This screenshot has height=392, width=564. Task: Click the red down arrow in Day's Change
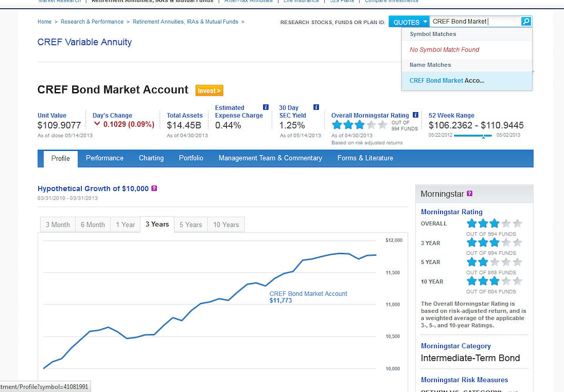pyautogui.click(x=97, y=124)
